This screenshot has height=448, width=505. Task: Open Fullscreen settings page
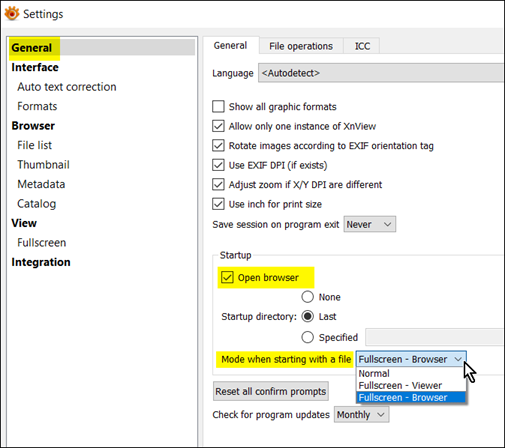(41, 243)
